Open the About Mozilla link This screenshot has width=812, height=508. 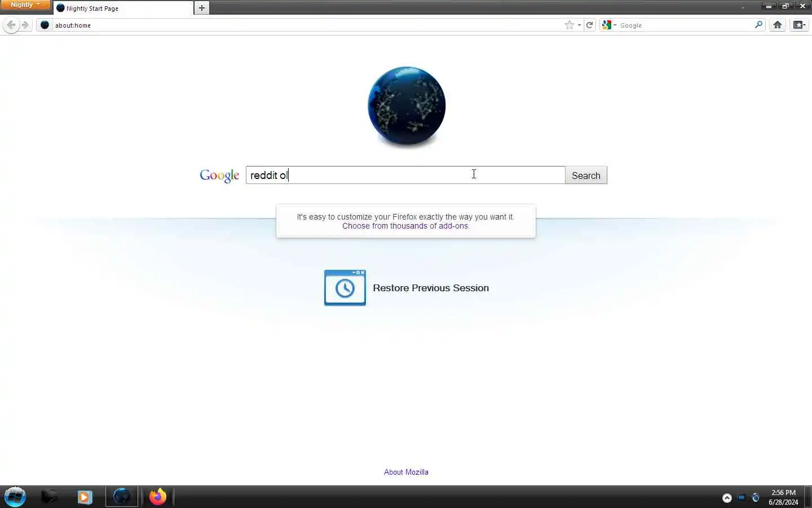[406, 472]
